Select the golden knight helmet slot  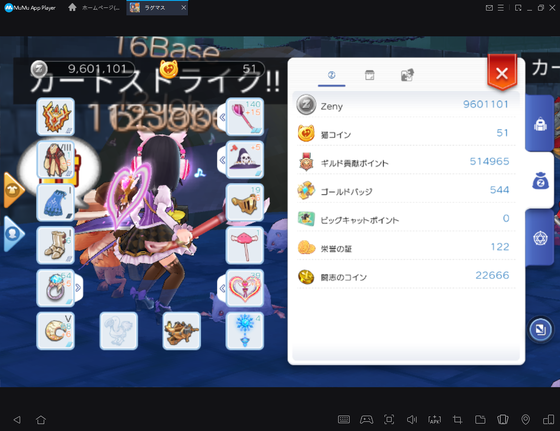pyautogui.click(x=245, y=202)
